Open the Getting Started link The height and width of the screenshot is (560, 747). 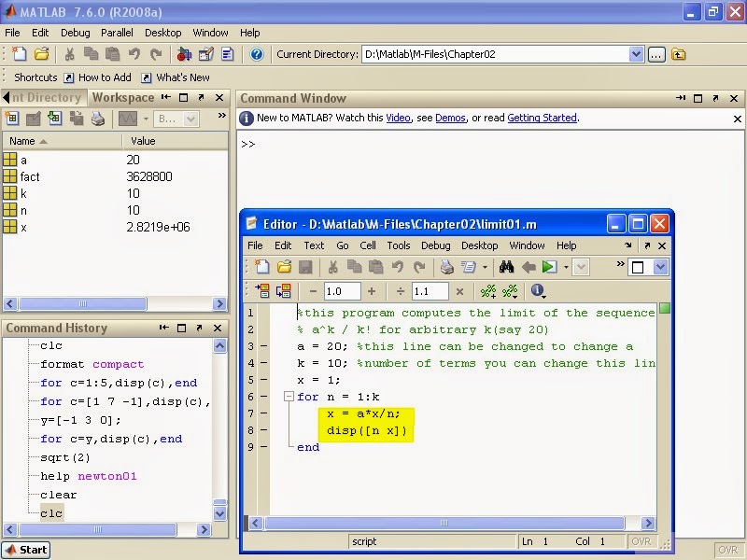tap(542, 118)
